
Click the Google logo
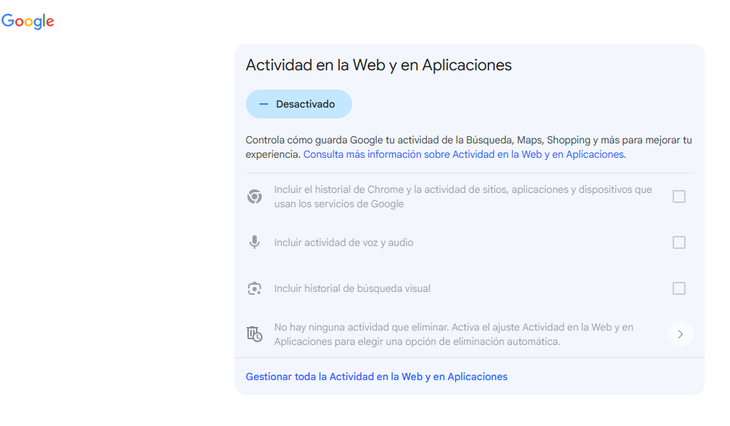28,21
